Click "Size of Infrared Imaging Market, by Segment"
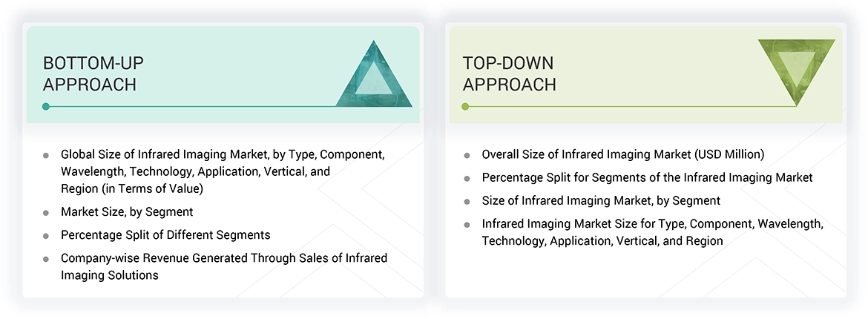Viewport: 868px width, 319px height. (x=601, y=201)
